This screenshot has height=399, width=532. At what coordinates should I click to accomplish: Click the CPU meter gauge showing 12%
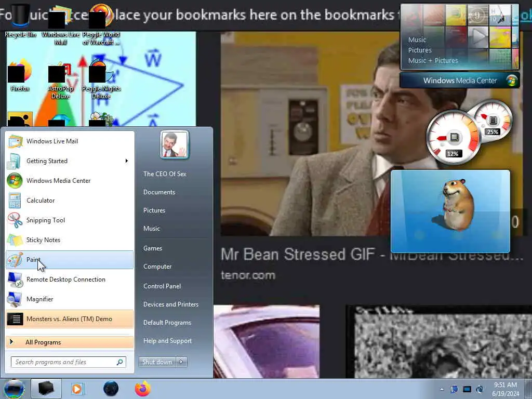[453, 137]
